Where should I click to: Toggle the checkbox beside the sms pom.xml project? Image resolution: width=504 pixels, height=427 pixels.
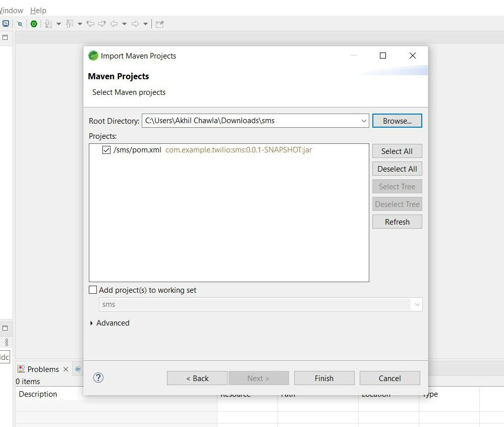pyautogui.click(x=106, y=149)
